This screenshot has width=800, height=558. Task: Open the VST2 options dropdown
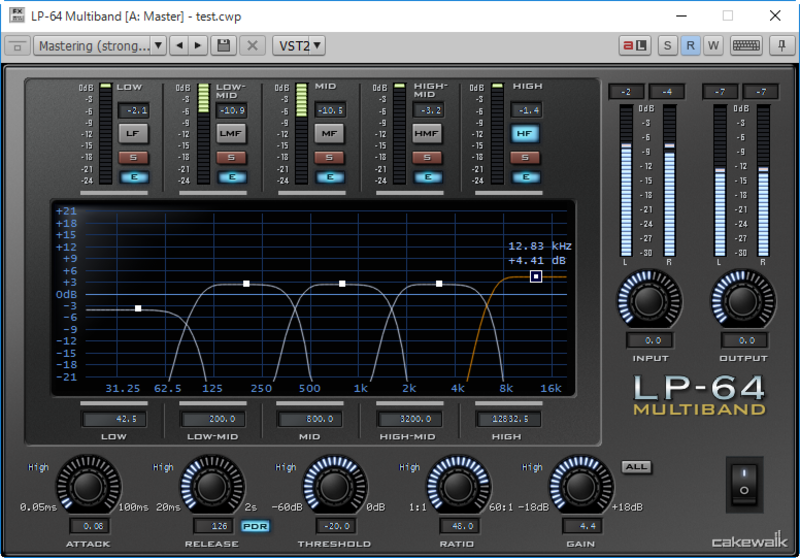299,46
